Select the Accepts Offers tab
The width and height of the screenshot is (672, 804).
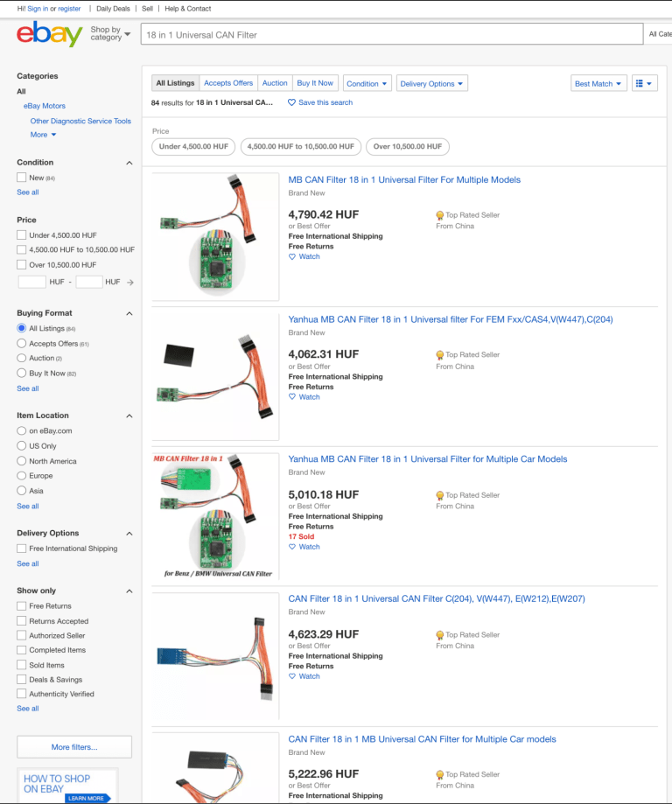[x=228, y=83]
